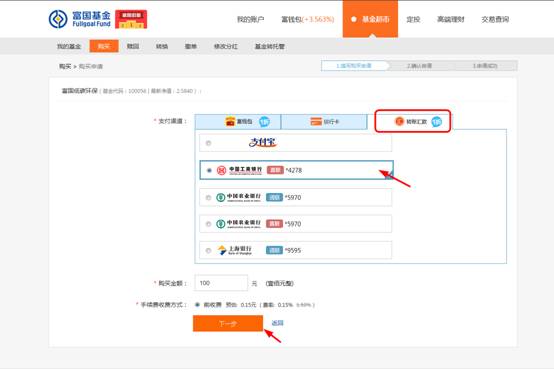
Task: Click the 返回 return link
Action: (x=277, y=323)
